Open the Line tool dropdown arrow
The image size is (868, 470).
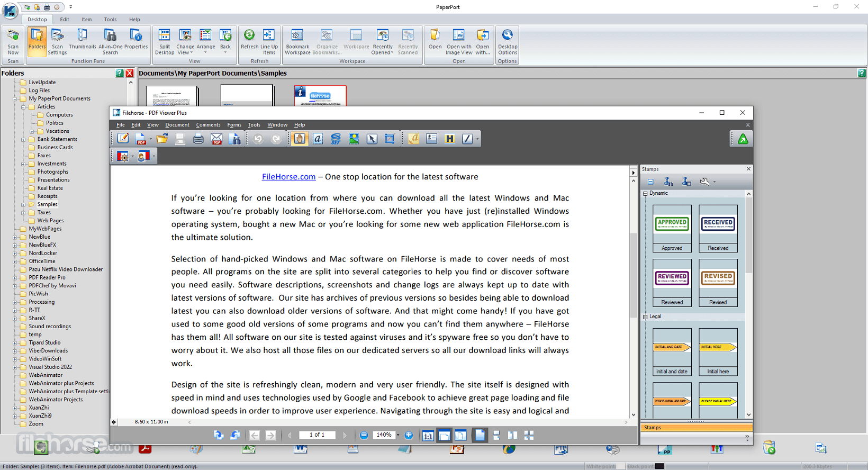(477, 139)
